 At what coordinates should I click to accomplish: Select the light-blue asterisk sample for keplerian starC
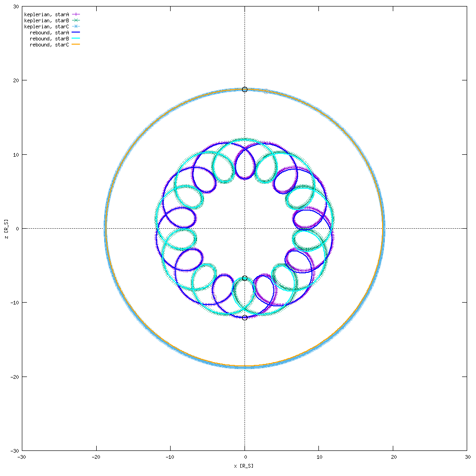[x=76, y=26]
